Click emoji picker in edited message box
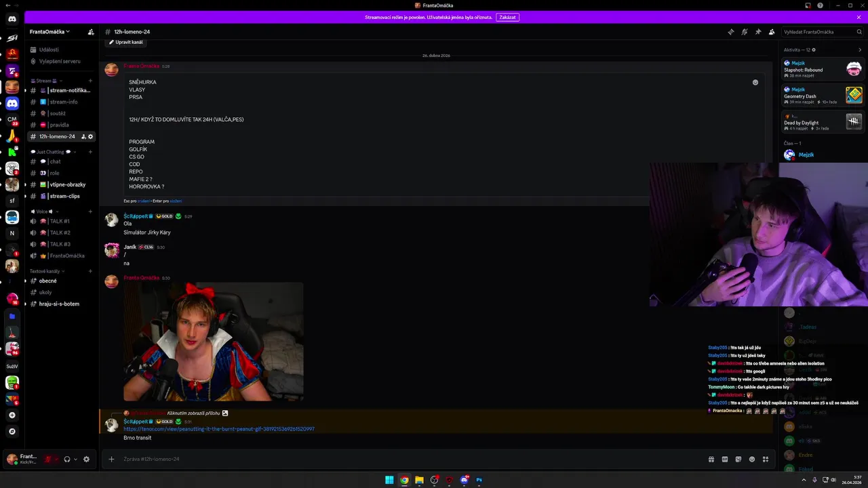This screenshot has height=488, width=868. point(755,82)
